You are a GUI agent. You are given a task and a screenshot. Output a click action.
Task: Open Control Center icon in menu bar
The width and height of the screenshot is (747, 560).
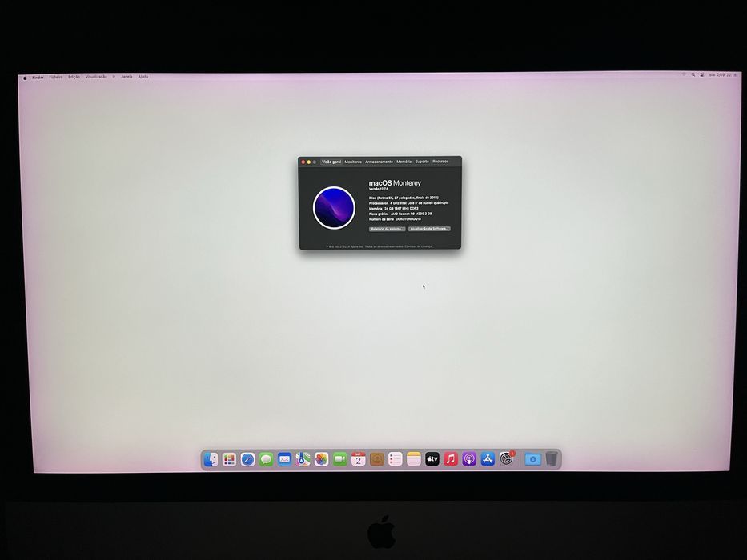point(701,75)
